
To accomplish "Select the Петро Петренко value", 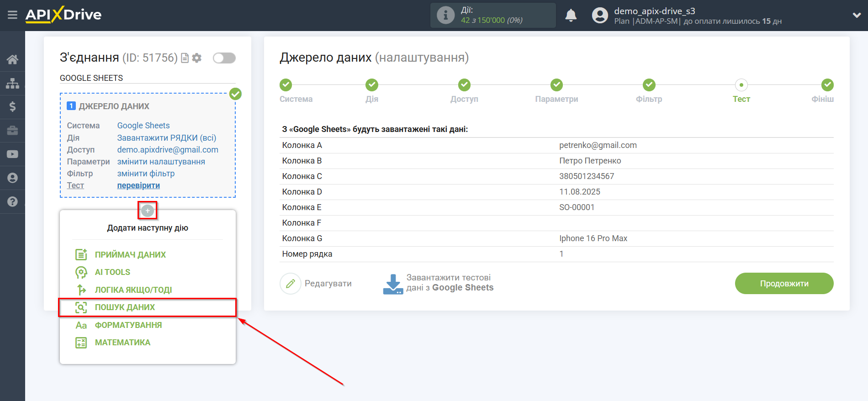I will pos(590,161).
